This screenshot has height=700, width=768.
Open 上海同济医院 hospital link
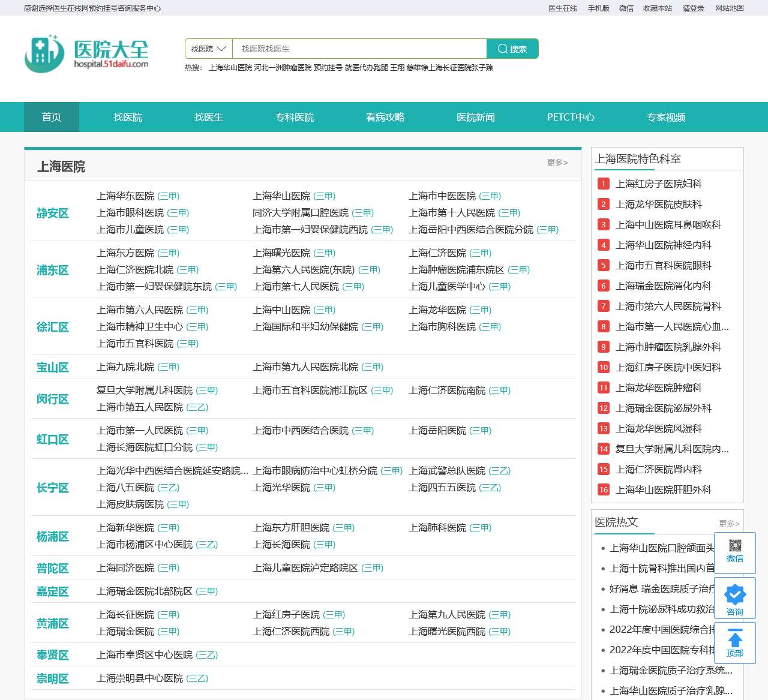pos(125,568)
